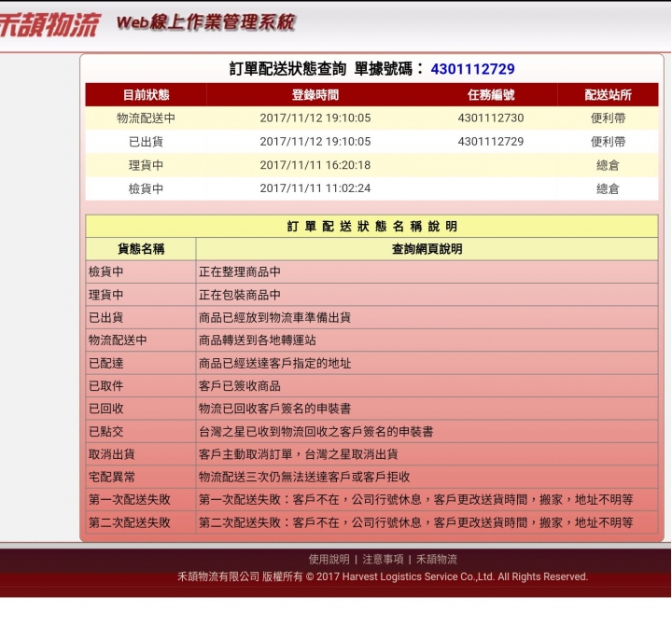The image size is (672, 625).
Task: Click 理貨中 in the status legend
Action: 105,295
